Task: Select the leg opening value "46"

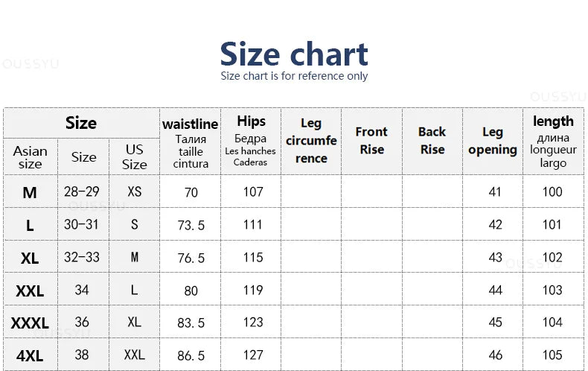Action: click(x=496, y=355)
